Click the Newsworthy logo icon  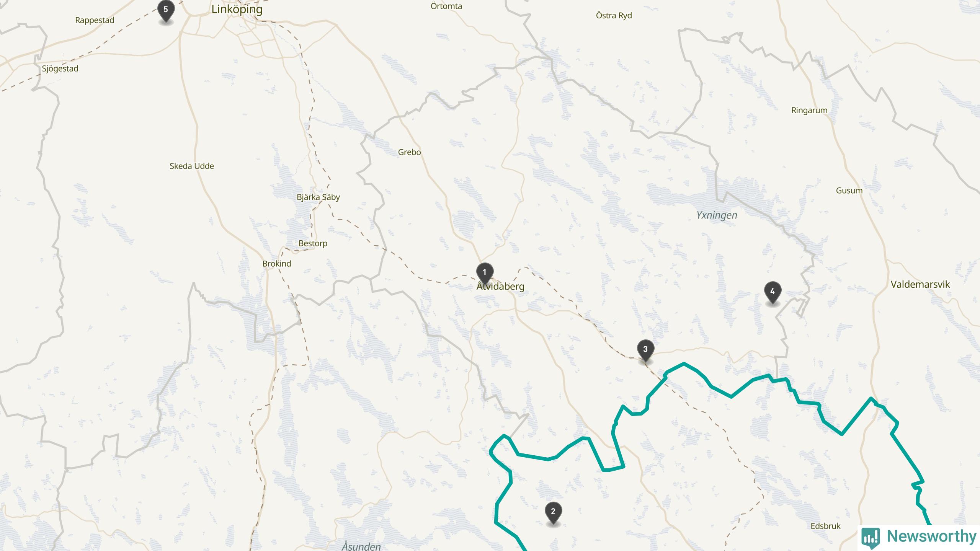click(x=871, y=537)
